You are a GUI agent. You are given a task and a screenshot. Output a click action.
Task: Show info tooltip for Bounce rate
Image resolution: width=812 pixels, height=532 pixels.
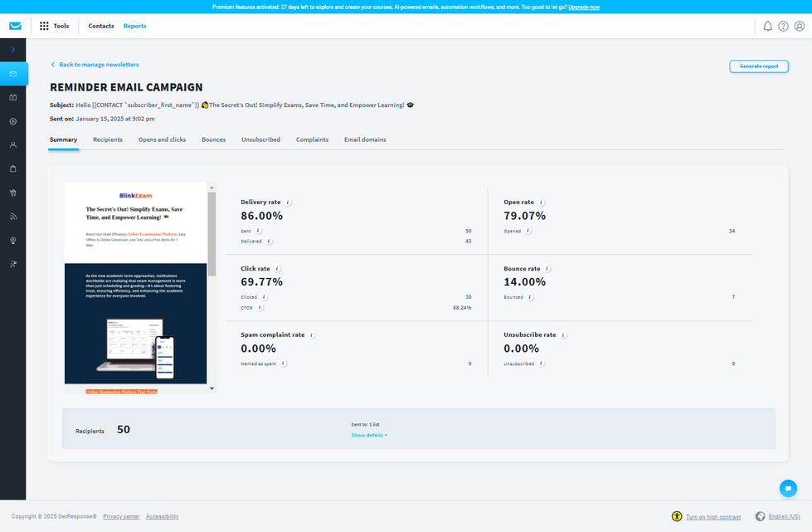pos(547,269)
